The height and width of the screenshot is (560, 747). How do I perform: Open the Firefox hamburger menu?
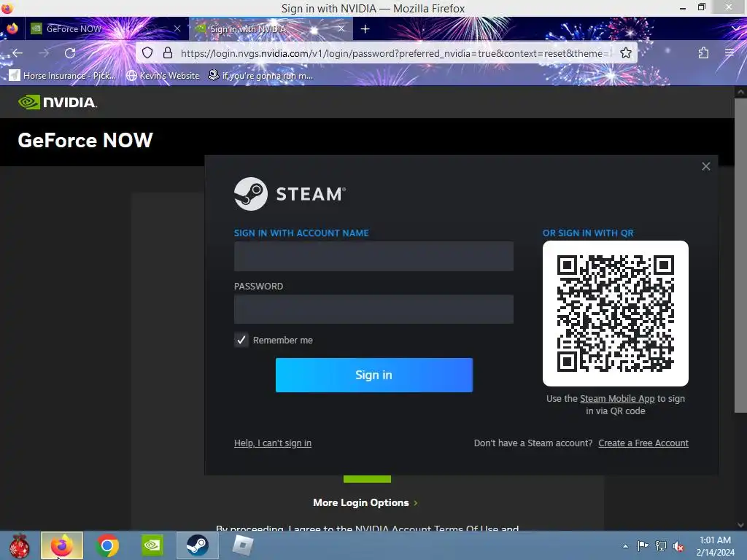point(729,52)
